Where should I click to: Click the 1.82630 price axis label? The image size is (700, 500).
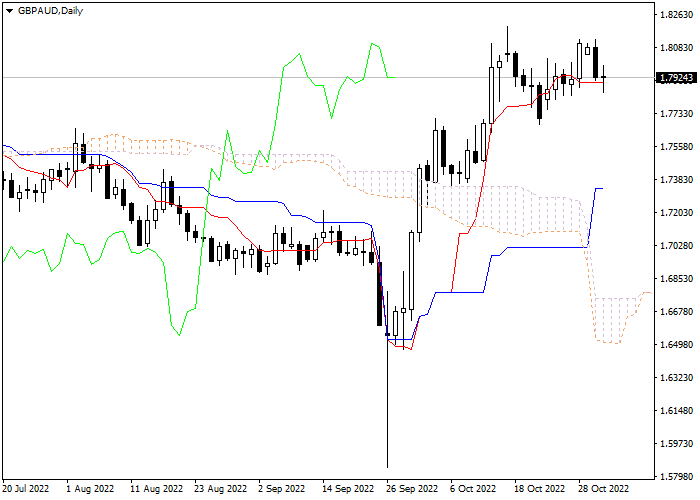(x=676, y=15)
